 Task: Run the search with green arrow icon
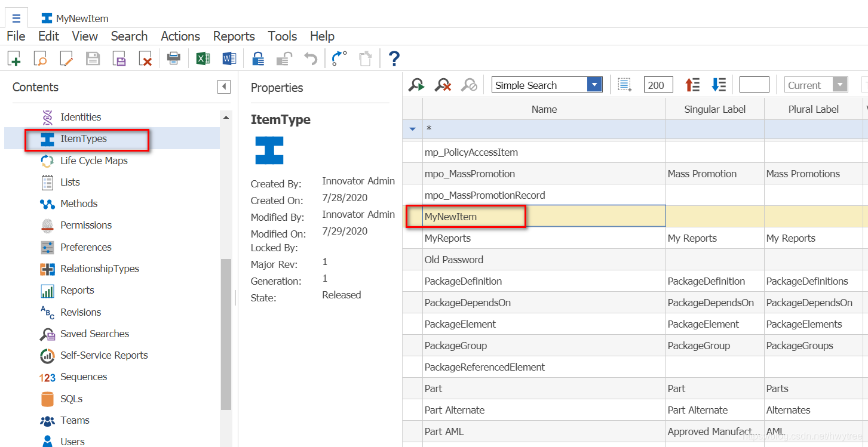click(416, 85)
